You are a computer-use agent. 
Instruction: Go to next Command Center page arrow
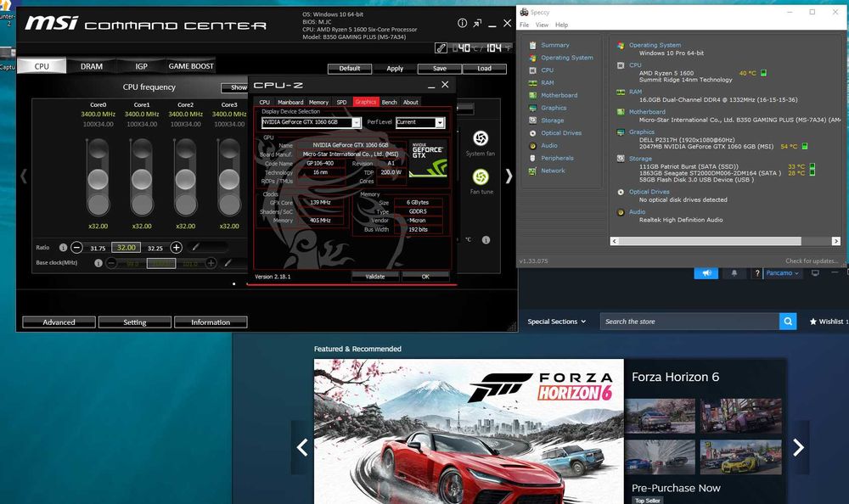[509, 176]
